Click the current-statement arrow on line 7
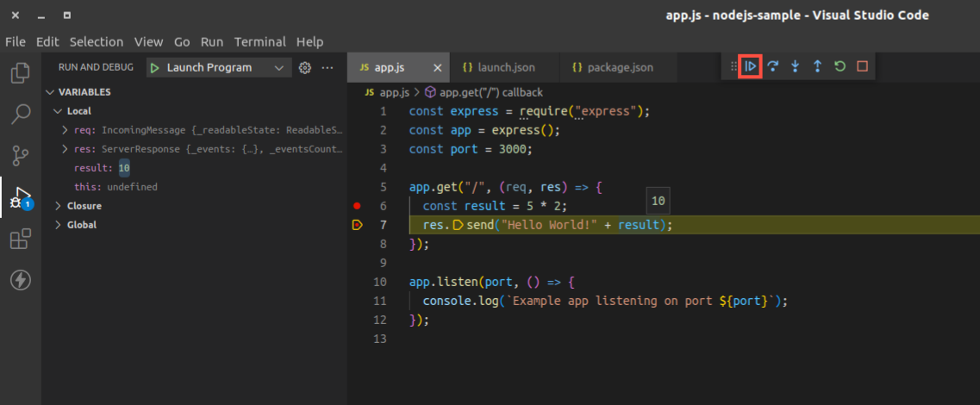Screen dimensions: 980x405 click(357, 225)
